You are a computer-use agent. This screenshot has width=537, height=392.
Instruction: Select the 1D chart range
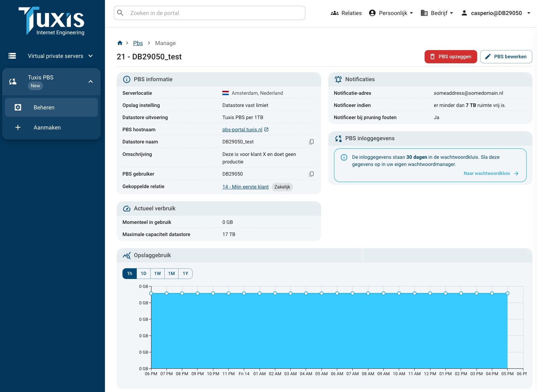(144, 274)
